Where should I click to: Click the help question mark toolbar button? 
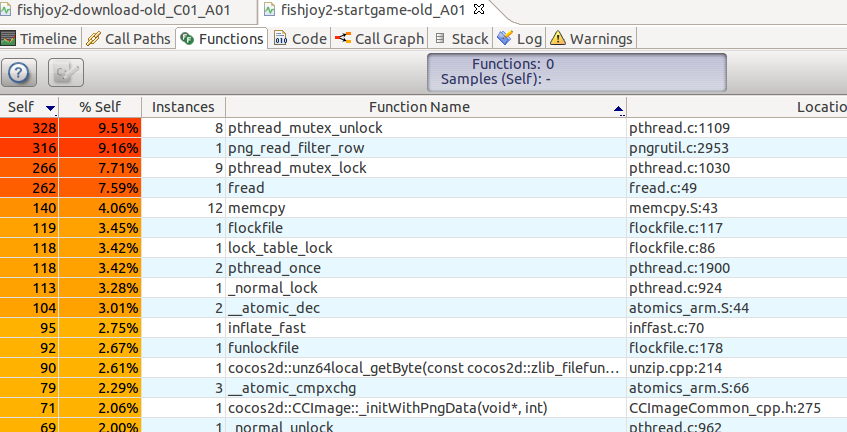click(21, 72)
